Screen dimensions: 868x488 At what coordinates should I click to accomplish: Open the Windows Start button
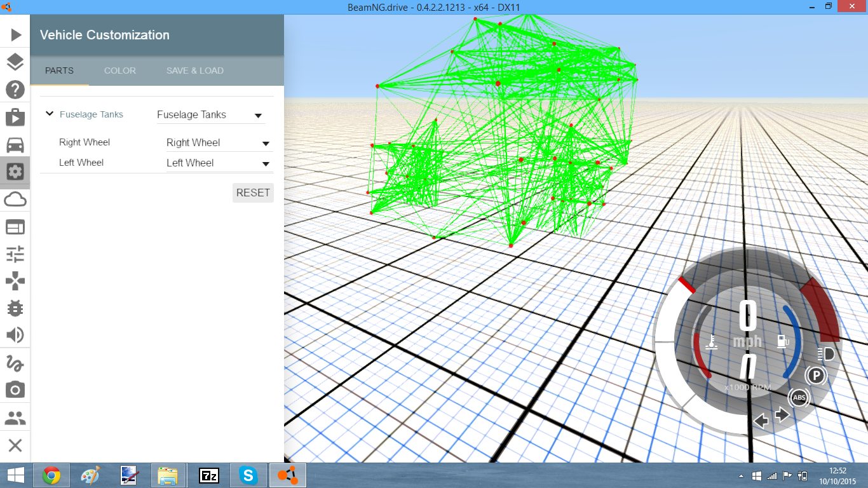click(x=15, y=475)
